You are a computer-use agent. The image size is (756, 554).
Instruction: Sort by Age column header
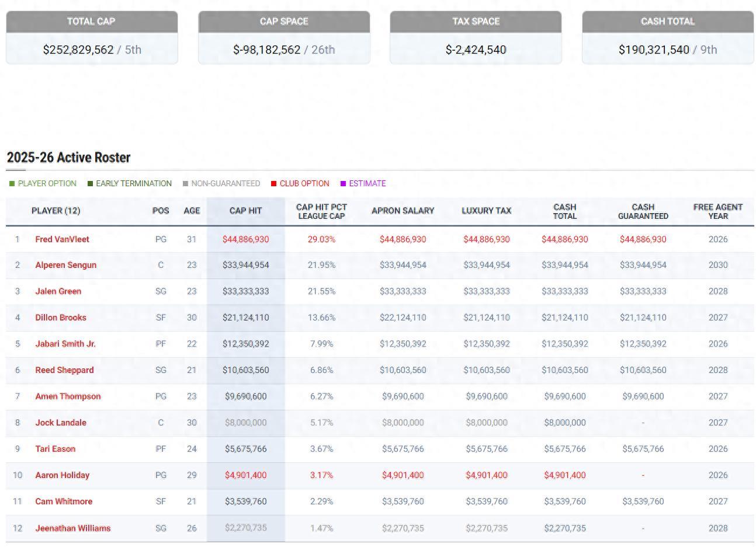[x=192, y=211]
